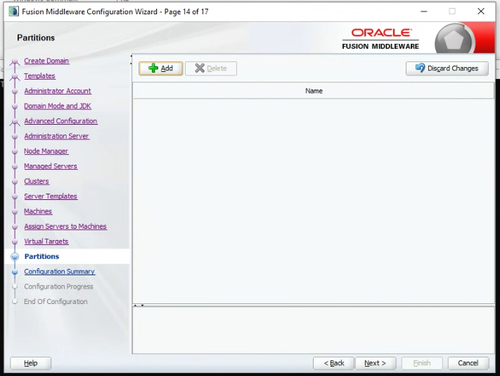Open Assign Servers to Machines step
This screenshot has width=500, height=376.
65,226
